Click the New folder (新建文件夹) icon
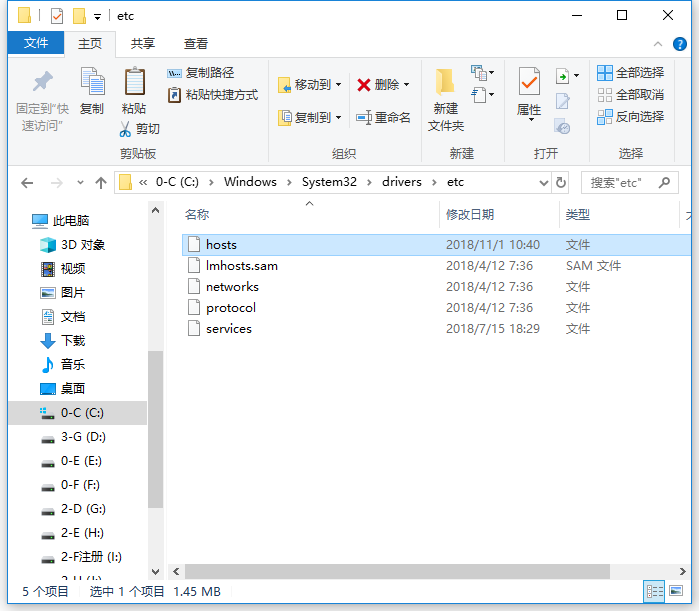The height and width of the screenshot is (611, 699). [x=445, y=82]
